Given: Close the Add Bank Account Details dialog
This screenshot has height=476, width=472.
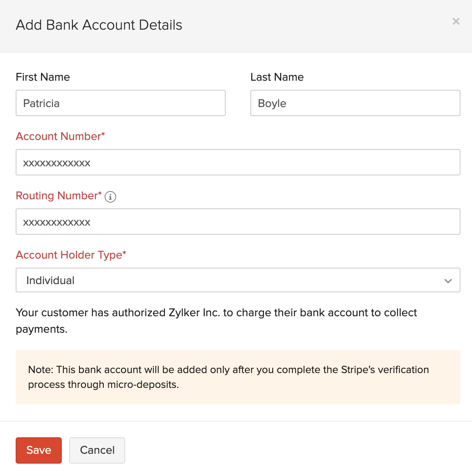Looking at the screenshot, I should tap(456, 21).
